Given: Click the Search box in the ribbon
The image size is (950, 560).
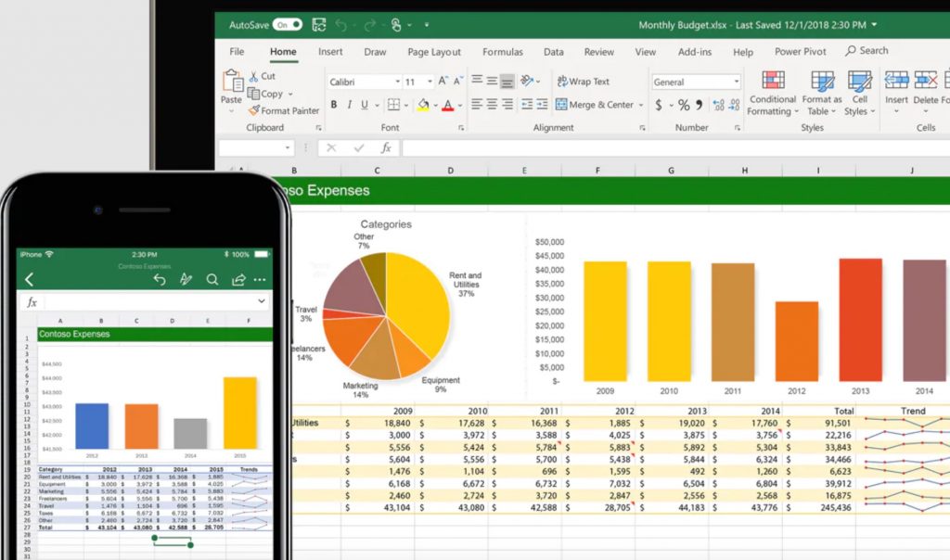Looking at the screenshot, I should click(x=867, y=51).
